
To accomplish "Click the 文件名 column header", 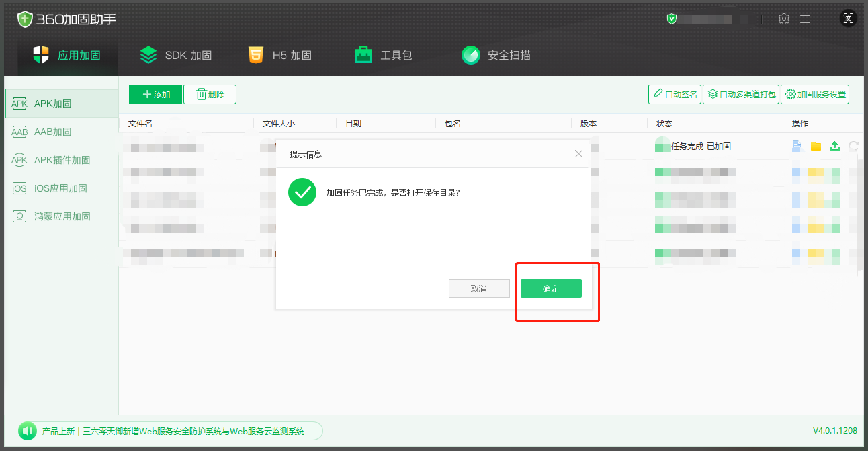I will coord(140,124).
